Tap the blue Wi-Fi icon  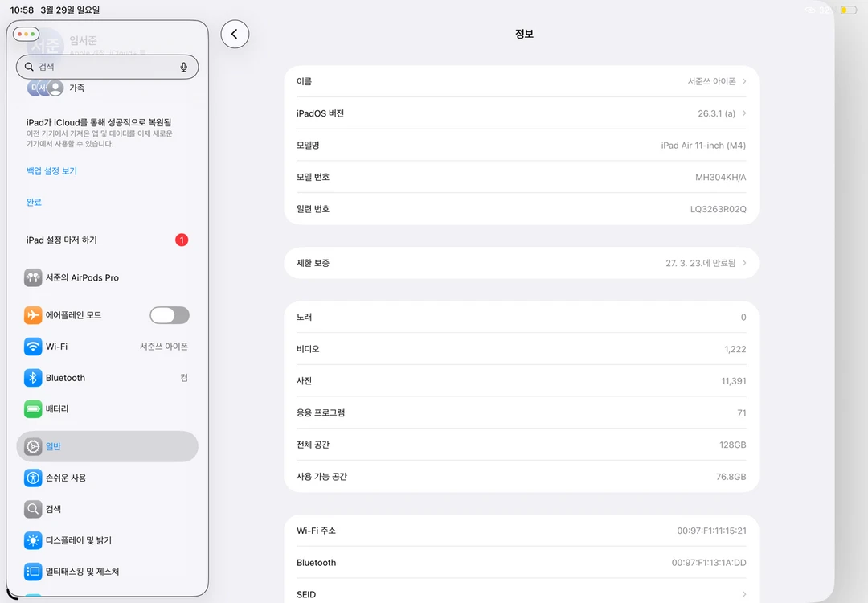[33, 347]
